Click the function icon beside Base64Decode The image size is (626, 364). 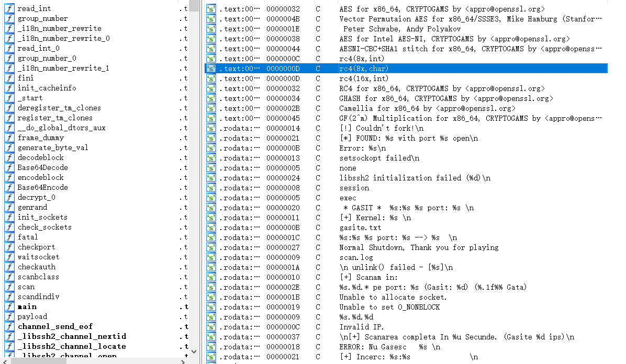click(x=9, y=167)
